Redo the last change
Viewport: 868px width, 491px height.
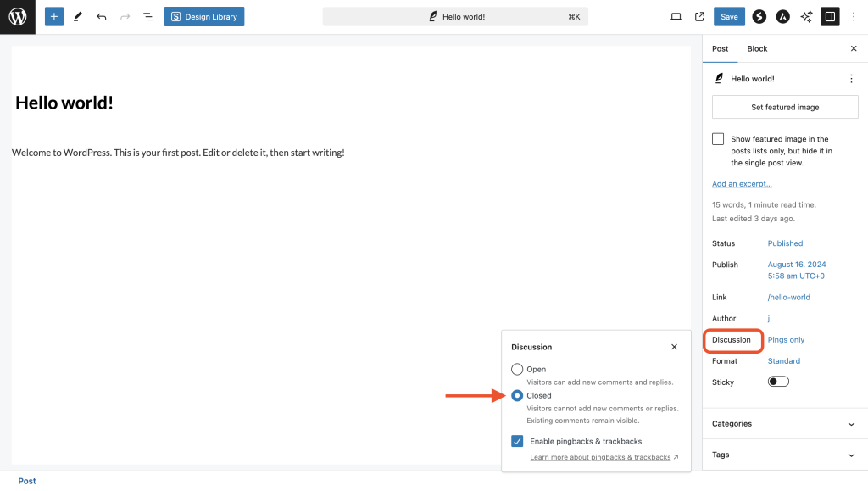(125, 17)
